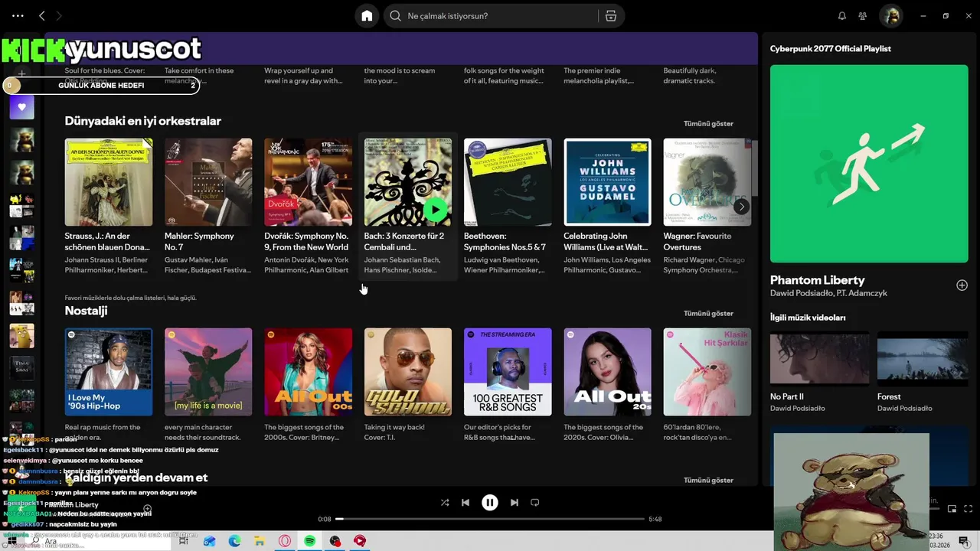Screen dimensions: 980x551
Task: Show all in Kaldığın yerden devam et
Action: (708, 480)
